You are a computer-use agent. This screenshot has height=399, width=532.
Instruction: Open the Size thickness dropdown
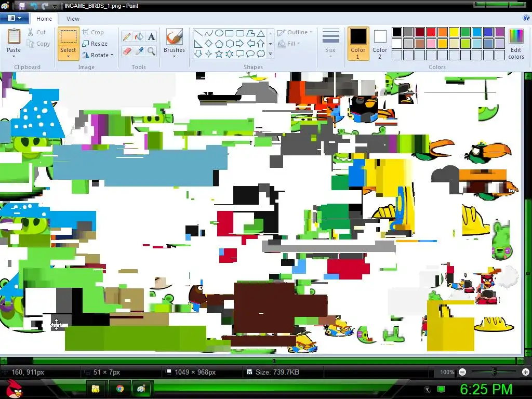pyautogui.click(x=330, y=44)
